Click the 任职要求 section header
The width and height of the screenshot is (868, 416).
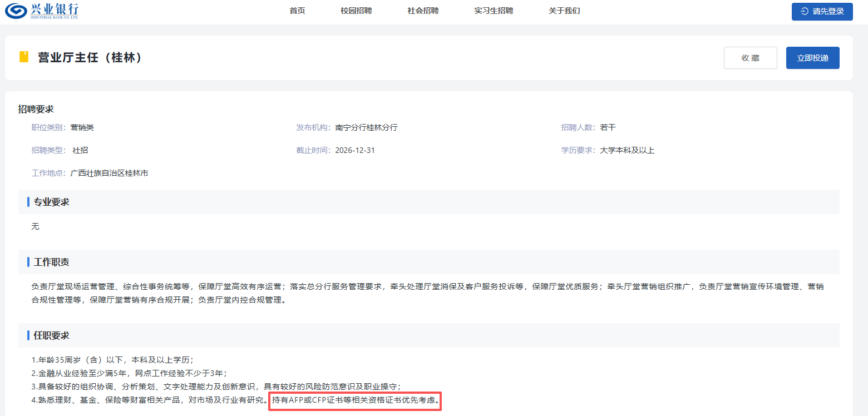tap(51, 335)
